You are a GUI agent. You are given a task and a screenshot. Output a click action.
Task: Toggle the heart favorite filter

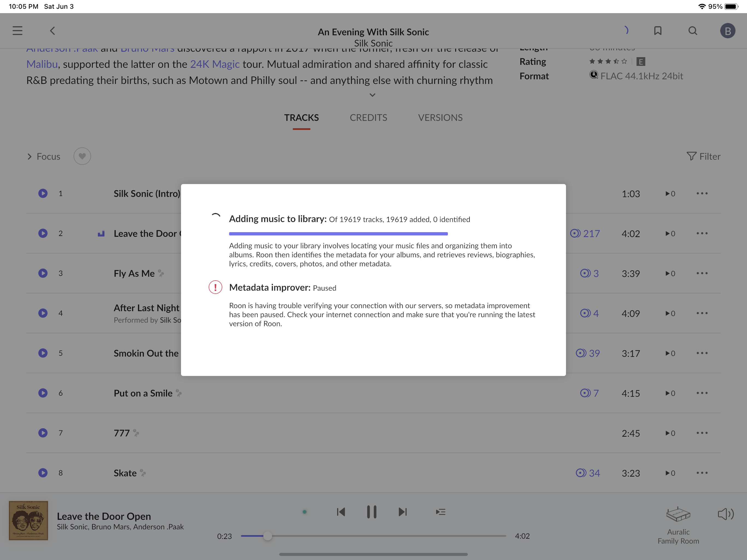point(82,156)
